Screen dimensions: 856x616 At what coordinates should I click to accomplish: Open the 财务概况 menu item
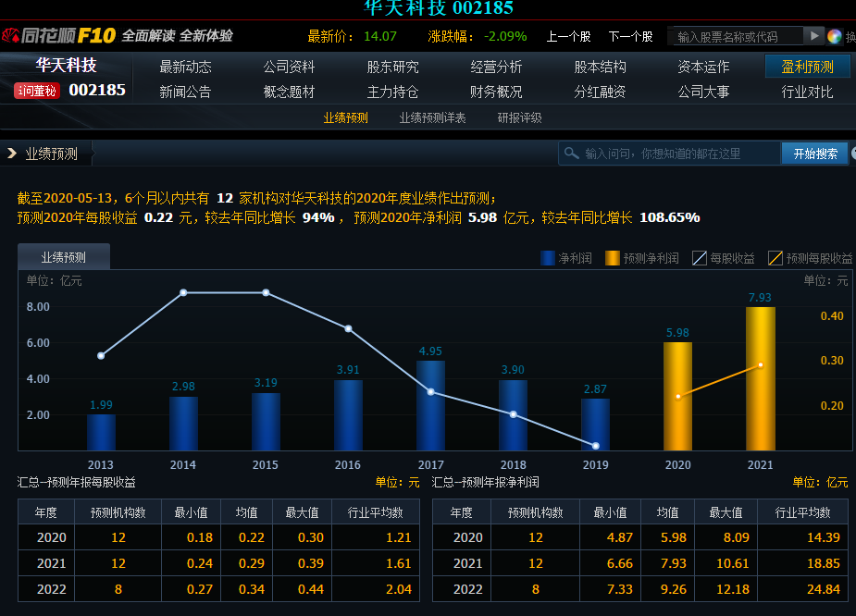pos(496,92)
